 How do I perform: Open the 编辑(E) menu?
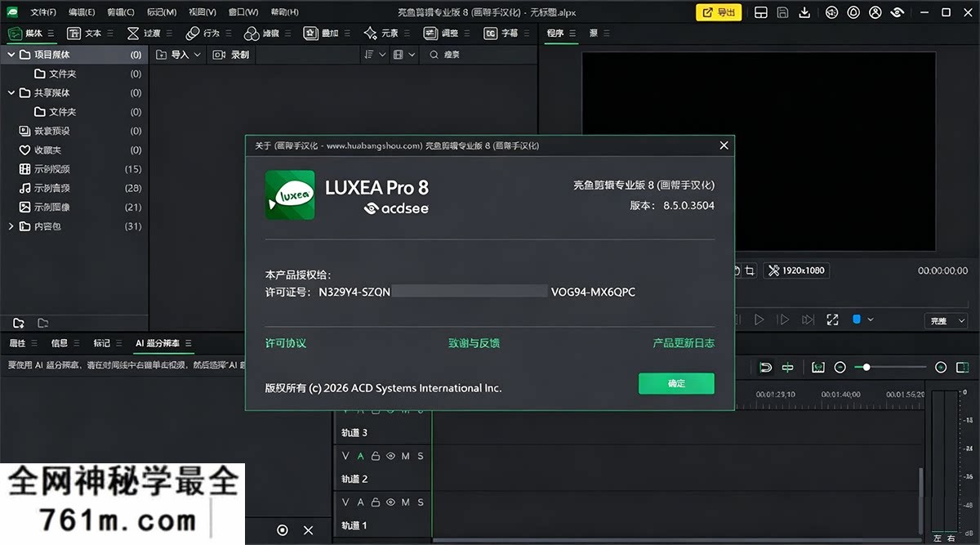(82, 12)
